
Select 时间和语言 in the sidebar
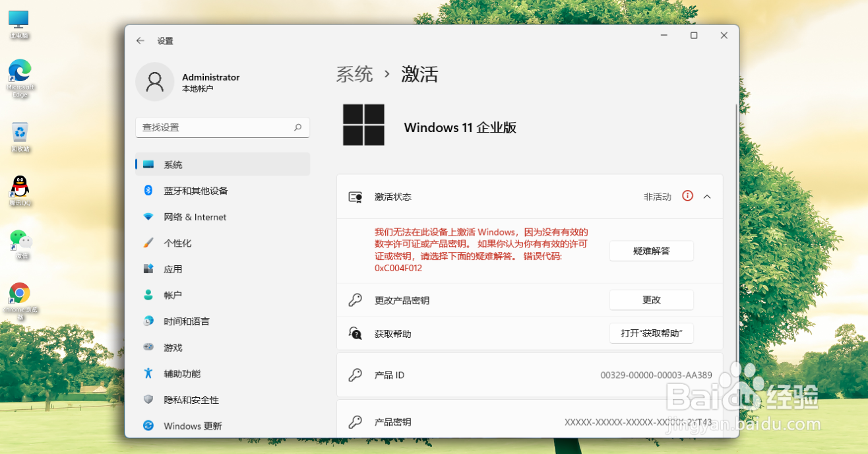(x=187, y=321)
